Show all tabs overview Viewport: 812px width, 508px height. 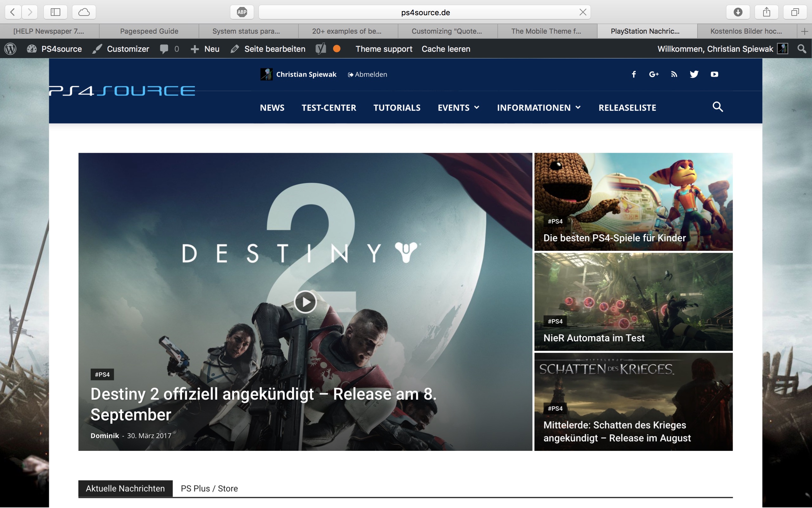click(795, 12)
